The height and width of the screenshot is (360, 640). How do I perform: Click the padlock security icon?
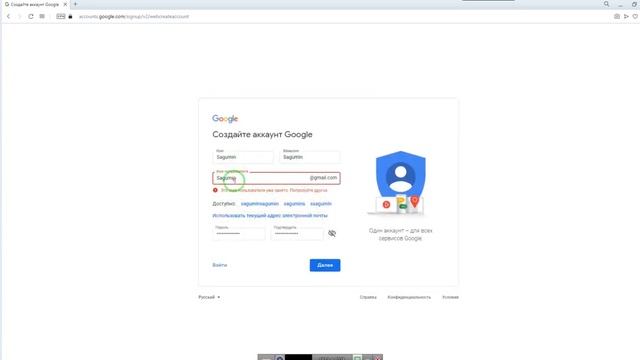tap(70, 16)
